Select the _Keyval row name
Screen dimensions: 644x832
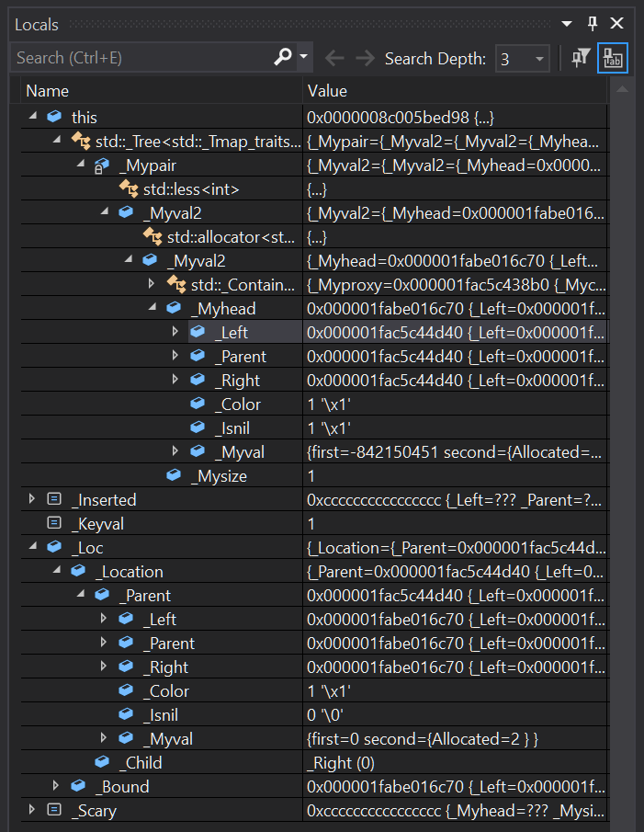pos(97,524)
